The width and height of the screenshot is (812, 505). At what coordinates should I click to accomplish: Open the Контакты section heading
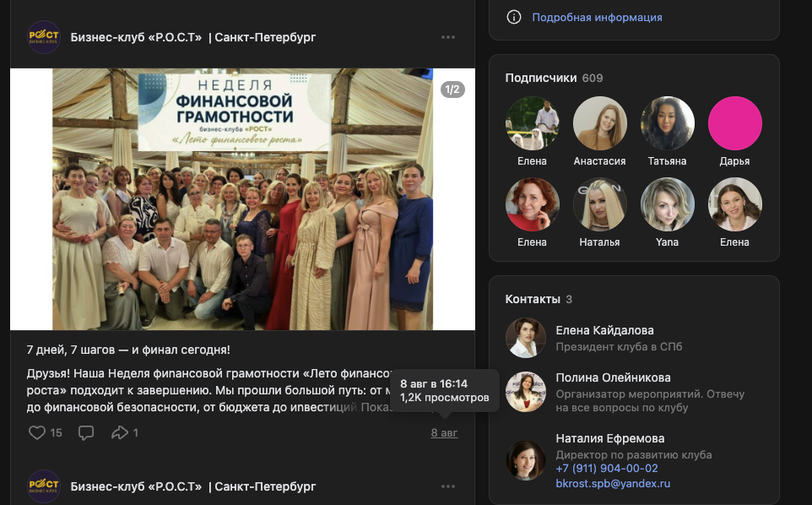[x=533, y=299]
